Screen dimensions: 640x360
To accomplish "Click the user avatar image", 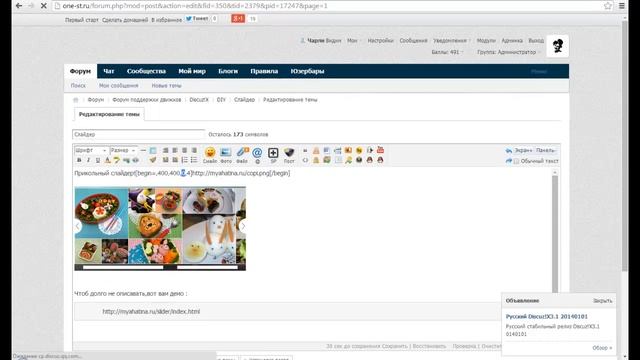I will point(558,46).
